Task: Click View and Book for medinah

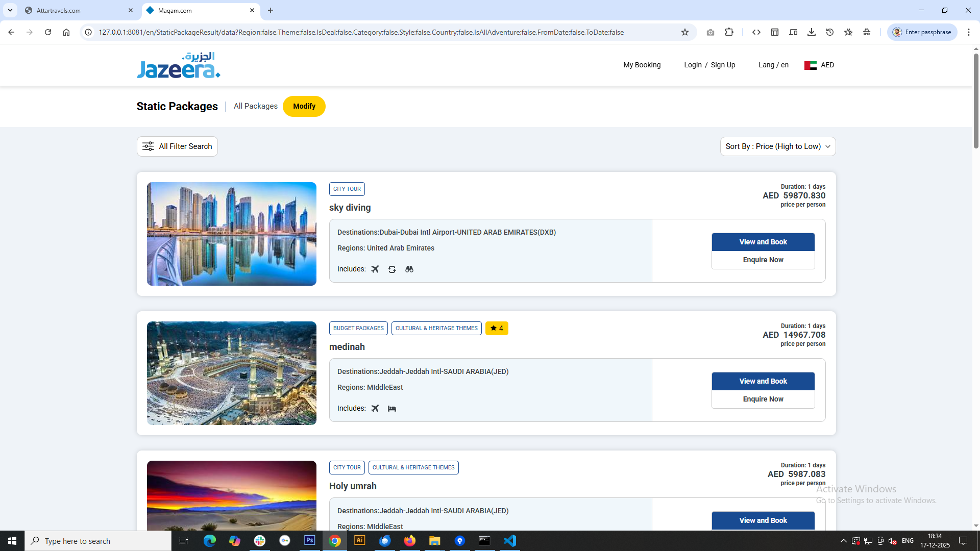Action: [x=763, y=381]
